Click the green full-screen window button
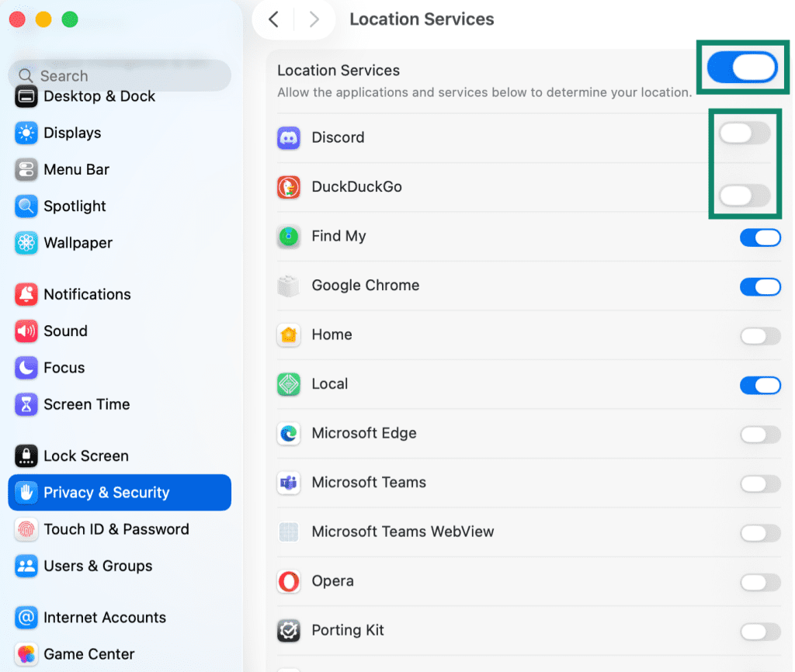The height and width of the screenshot is (672, 795). (70, 19)
